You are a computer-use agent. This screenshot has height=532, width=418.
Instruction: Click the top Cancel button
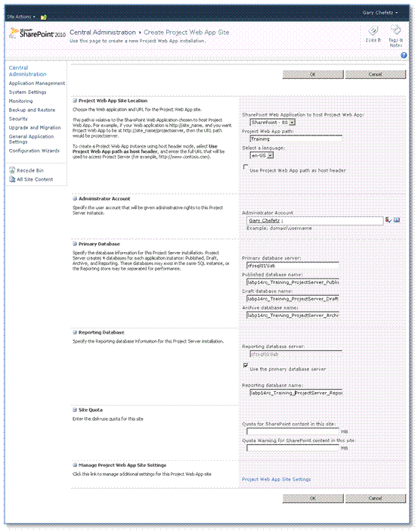[x=375, y=74]
